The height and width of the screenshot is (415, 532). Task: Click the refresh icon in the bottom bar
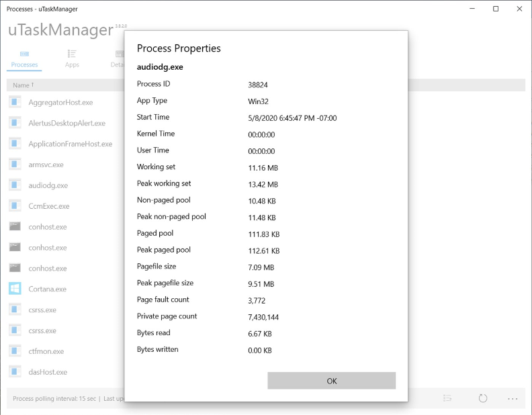(x=482, y=398)
